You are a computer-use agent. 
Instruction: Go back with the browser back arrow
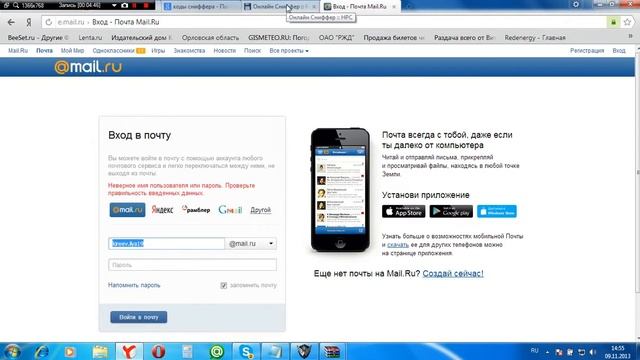tap(11, 22)
